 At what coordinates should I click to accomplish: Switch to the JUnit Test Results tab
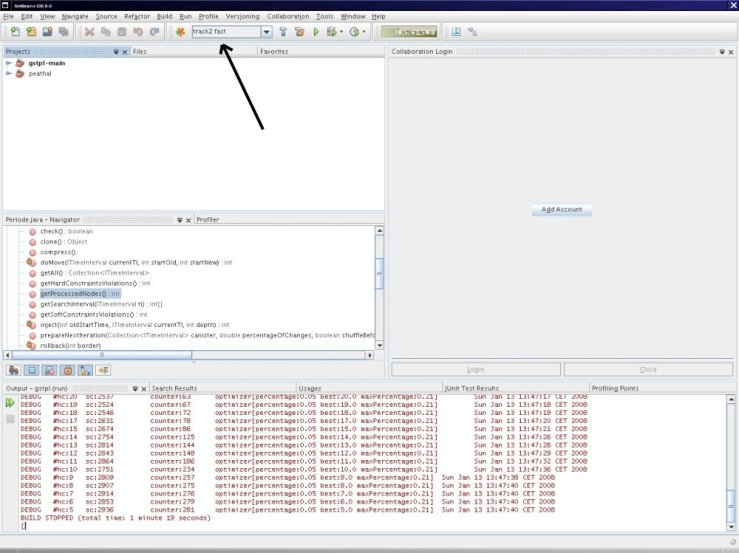point(472,388)
